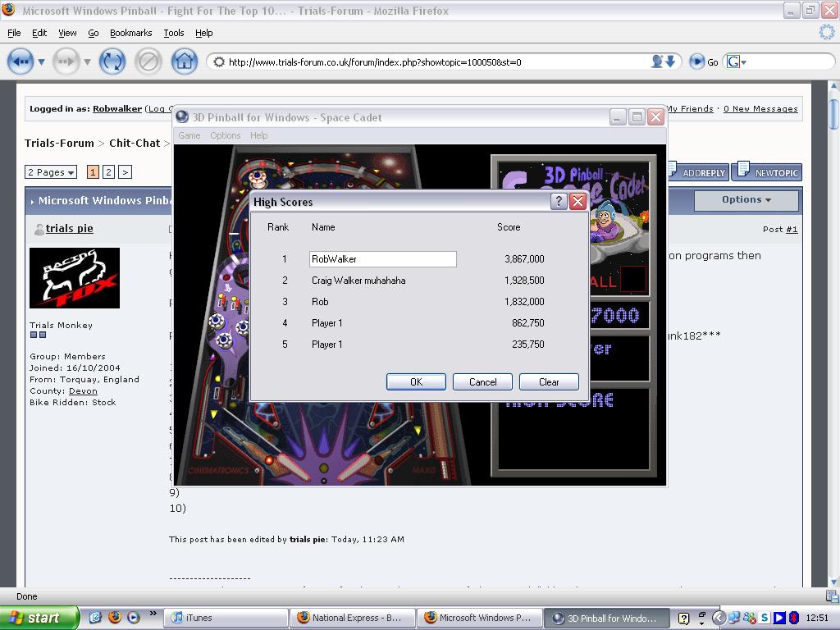Open the Firefox Edit menu
This screenshot has height=630, width=840.
(39, 33)
